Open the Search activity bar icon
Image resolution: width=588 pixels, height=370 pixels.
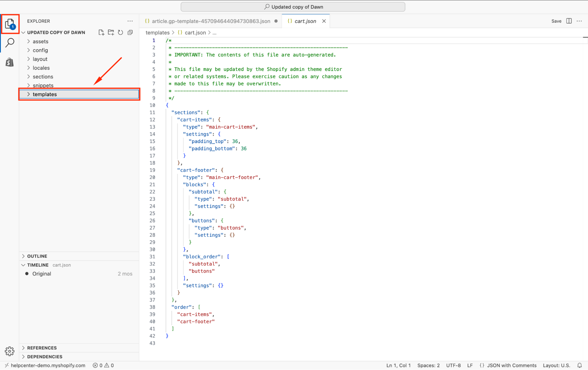tap(10, 43)
